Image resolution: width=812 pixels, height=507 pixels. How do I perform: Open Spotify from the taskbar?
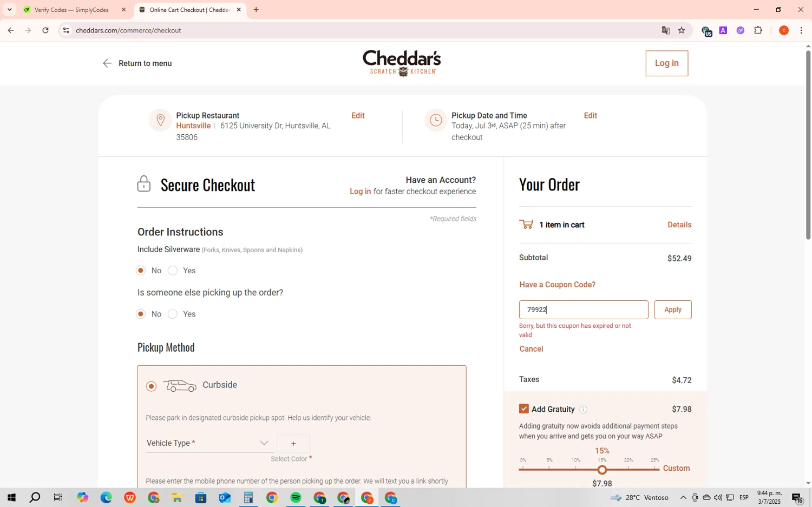(x=296, y=498)
